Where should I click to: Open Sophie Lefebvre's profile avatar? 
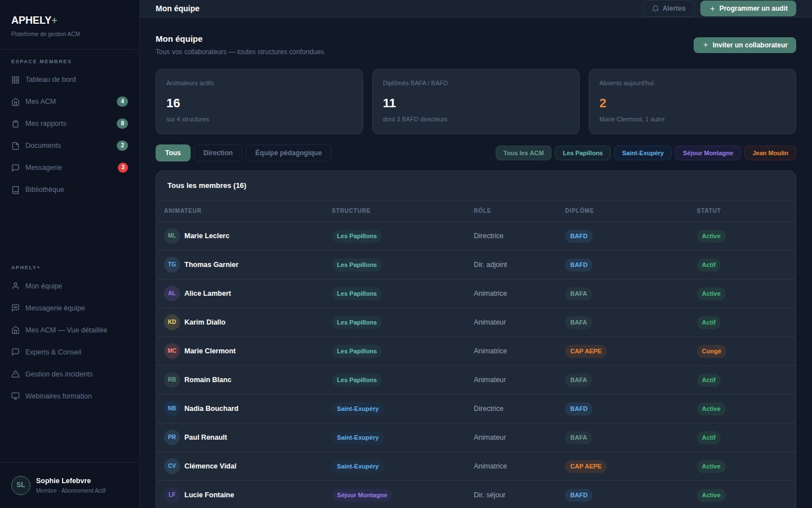tap(21, 485)
